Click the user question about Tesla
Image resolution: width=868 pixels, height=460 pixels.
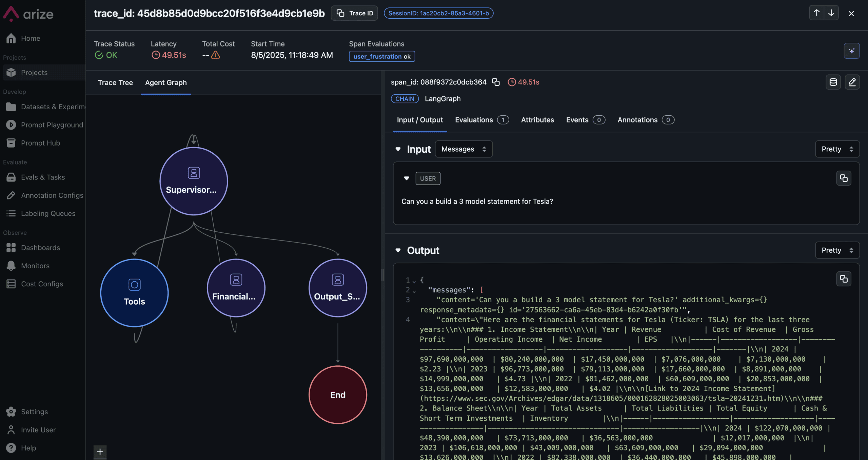477,202
